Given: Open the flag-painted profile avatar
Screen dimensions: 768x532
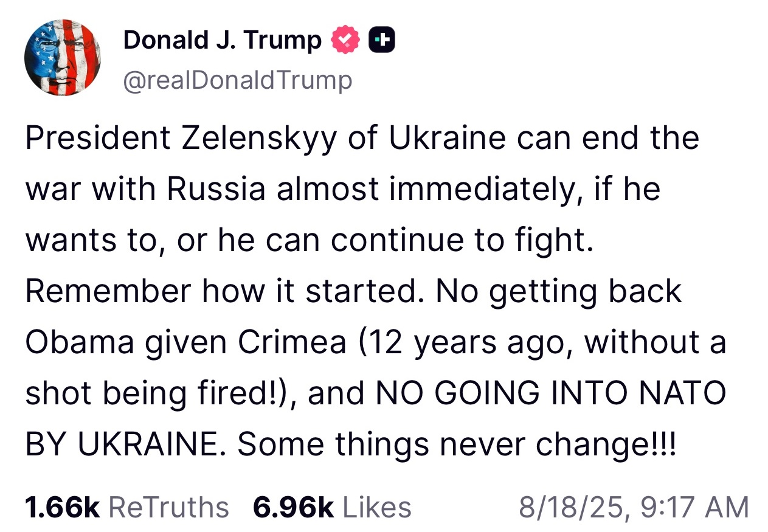Looking at the screenshot, I should (63, 58).
